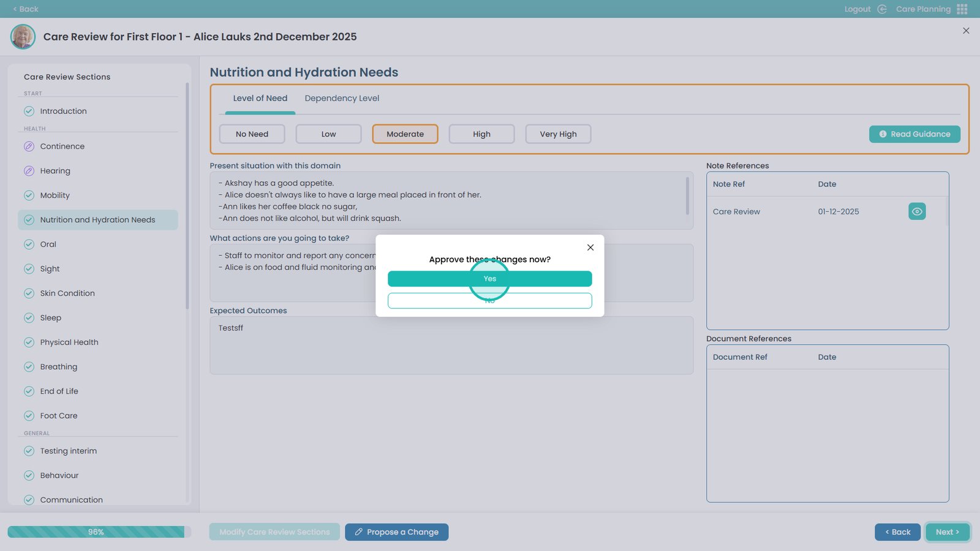Open the Level of Need tab
Viewport: 980px width, 551px height.
260,98
